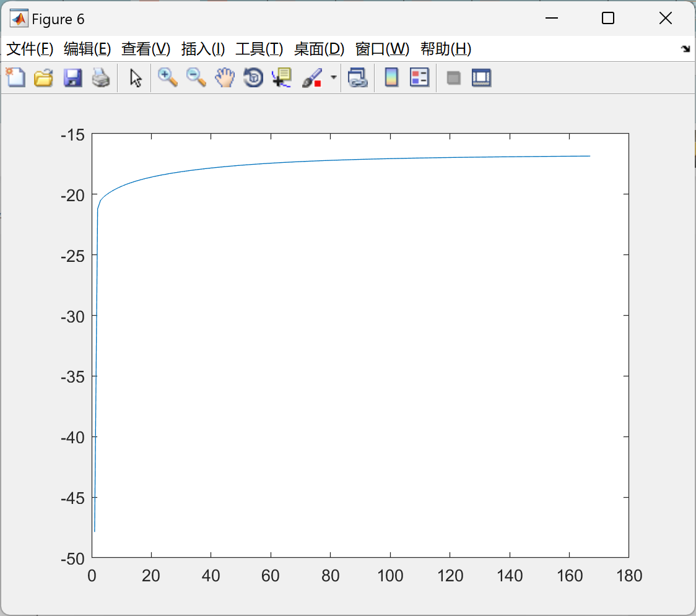
Task: Open the 帮助(H) menu
Action: click(x=446, y=49)
